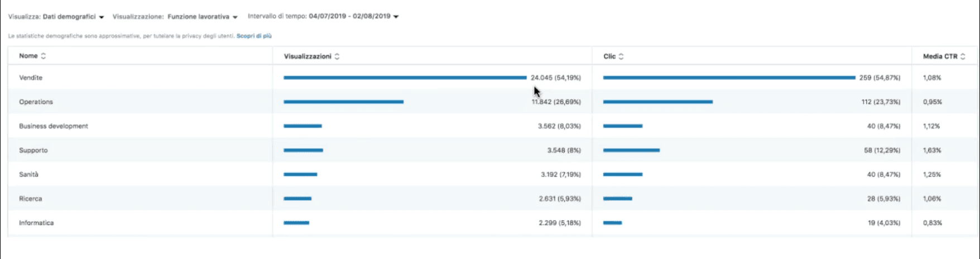Select the Supporto row name
This screenshot has width=980, height=259.
[33, 150]
